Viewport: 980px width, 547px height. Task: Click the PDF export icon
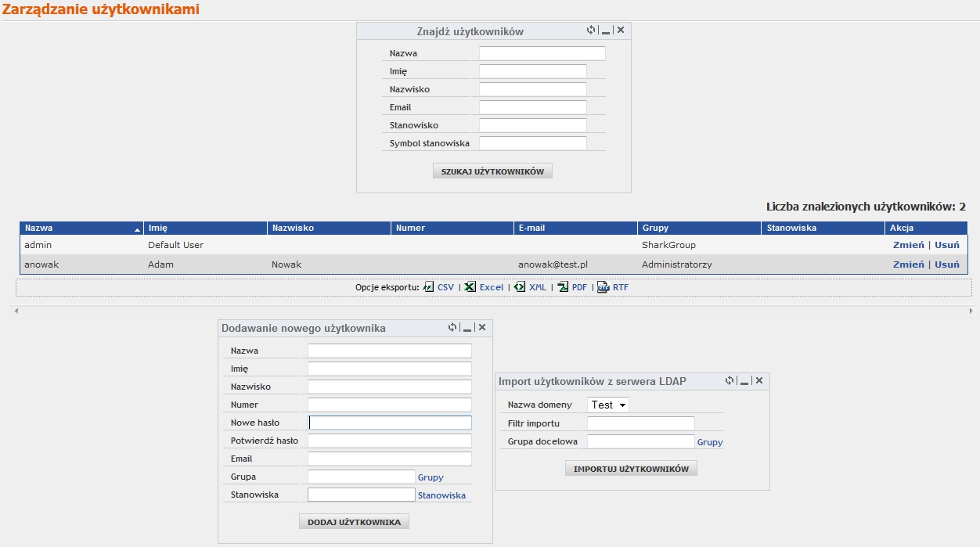point(563,287)
